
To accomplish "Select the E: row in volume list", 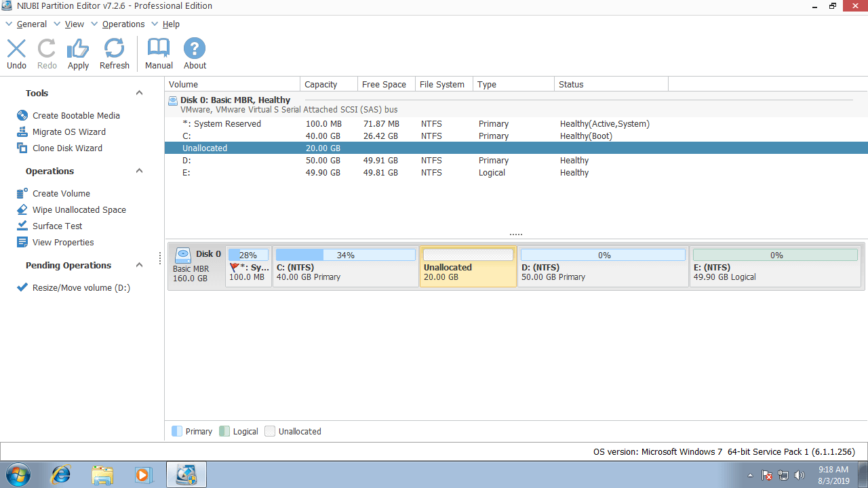I will pos(186,173).
